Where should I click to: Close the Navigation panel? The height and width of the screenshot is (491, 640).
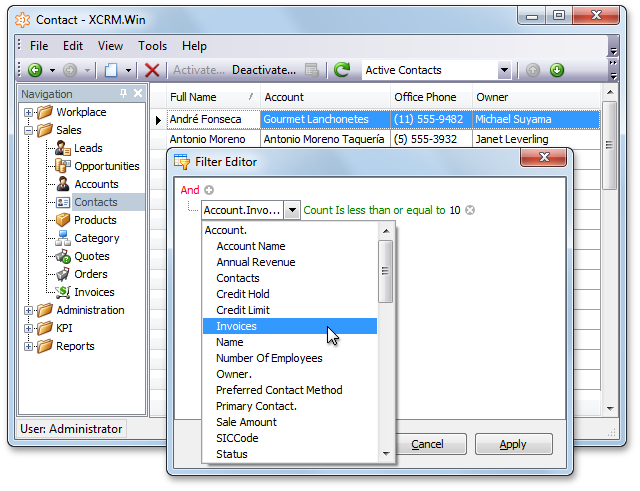point(138,93)
